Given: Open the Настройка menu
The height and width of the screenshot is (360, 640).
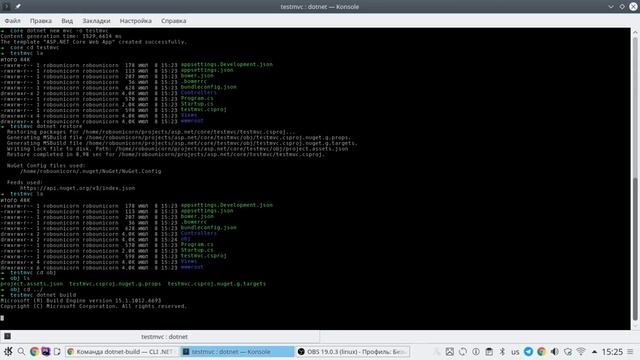Looking at the screenshot, I should coord(136,21).
